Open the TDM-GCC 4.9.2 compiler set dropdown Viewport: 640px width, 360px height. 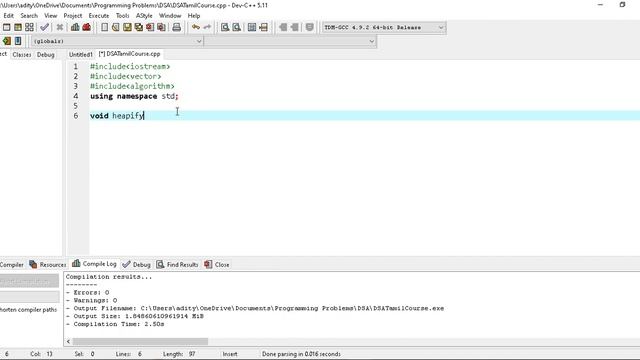pos(384,27)
